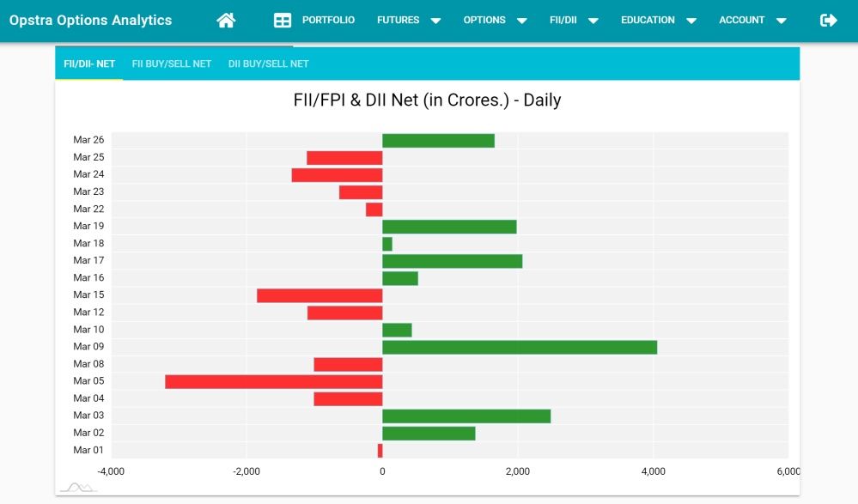Open the Portfolio menu item

(x=328, y=21)
